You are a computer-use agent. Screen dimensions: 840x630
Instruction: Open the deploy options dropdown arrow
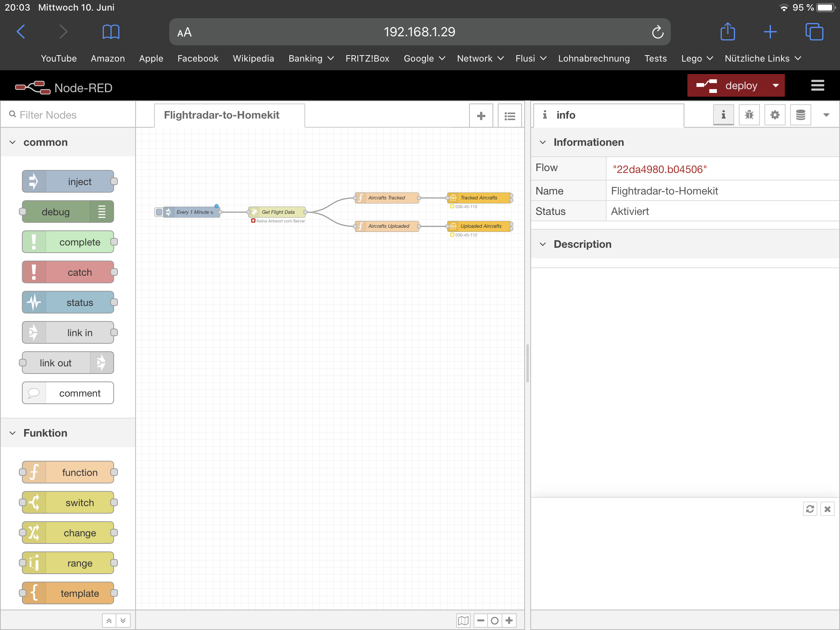coord(776,85)
